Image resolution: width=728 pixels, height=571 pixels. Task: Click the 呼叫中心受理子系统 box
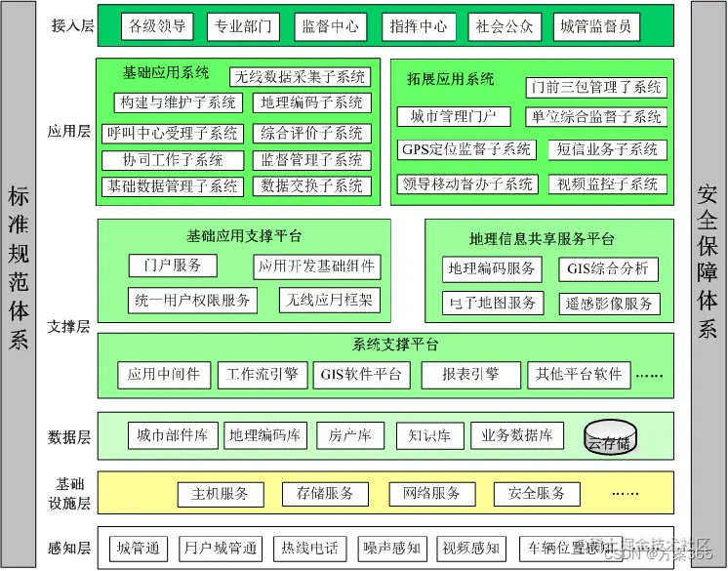point(173,134)
